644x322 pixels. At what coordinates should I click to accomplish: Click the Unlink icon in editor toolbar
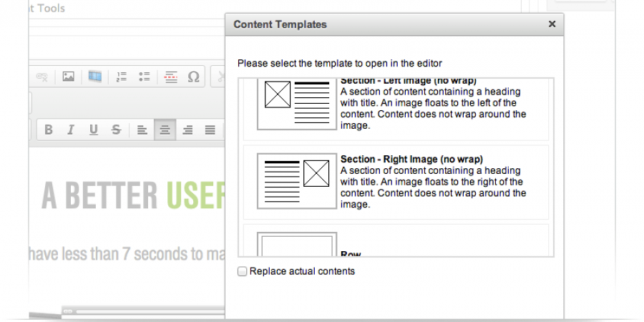(x=42, y=77)
